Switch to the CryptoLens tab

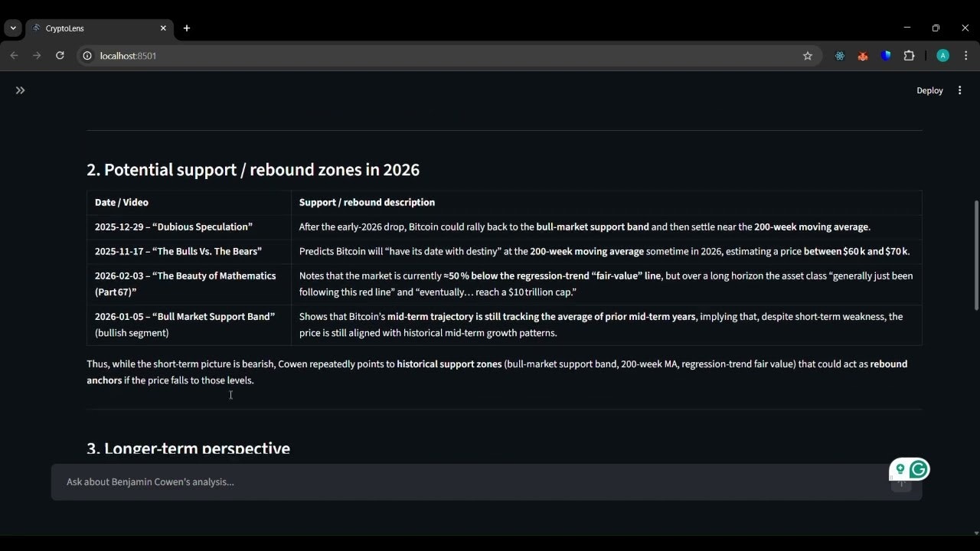pyautogui.click(x=98, y=28)
